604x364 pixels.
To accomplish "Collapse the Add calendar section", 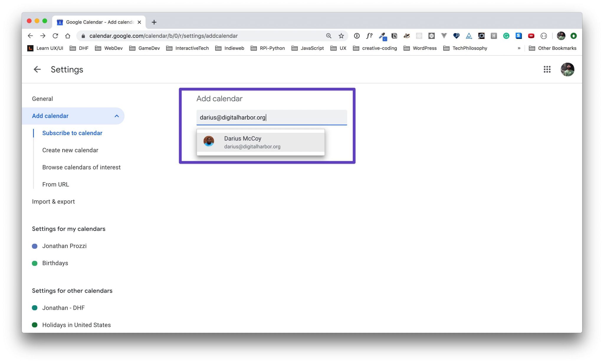I will [117, 116].
